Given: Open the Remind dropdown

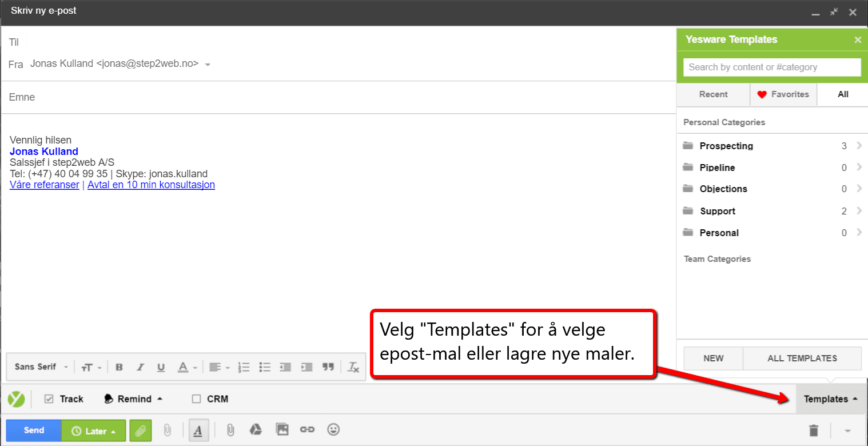Looking at the screenshot, I should [132, 399].
